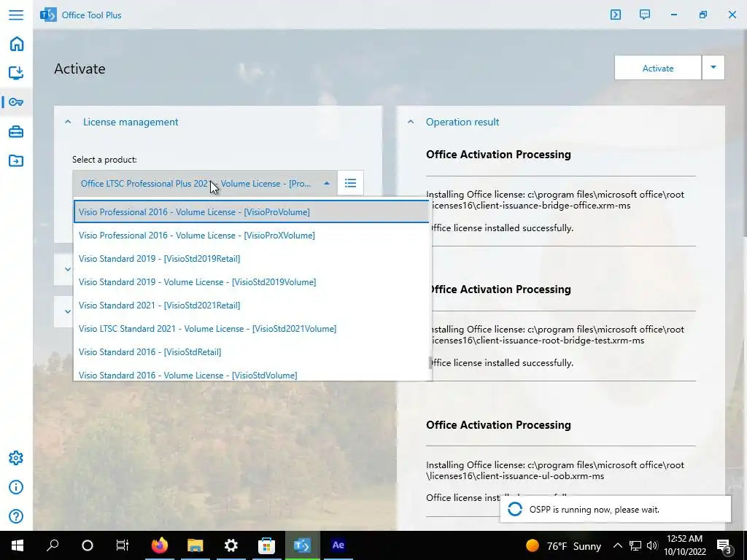Screen dimensions: 747x560
Task: Collapse the License management section
Action: coord(68,122)
